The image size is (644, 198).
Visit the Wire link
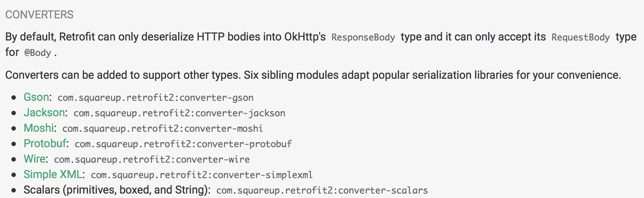click(35, 159)
